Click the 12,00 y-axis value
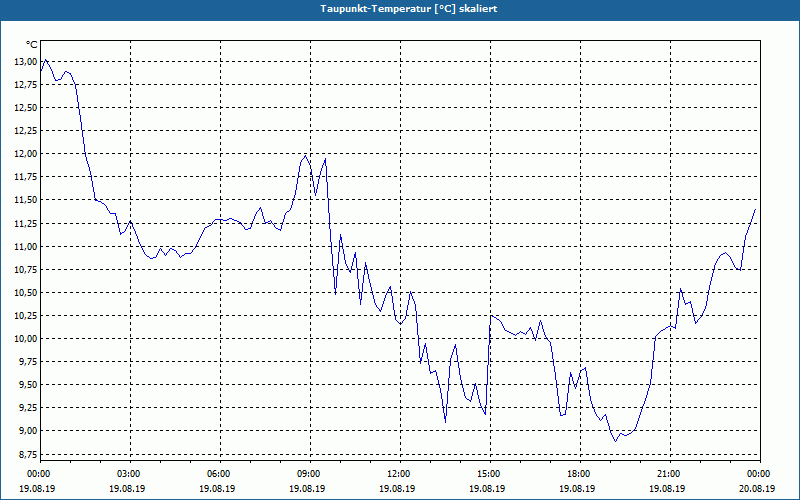Screen dimensions: 800x500 [27, 154]
